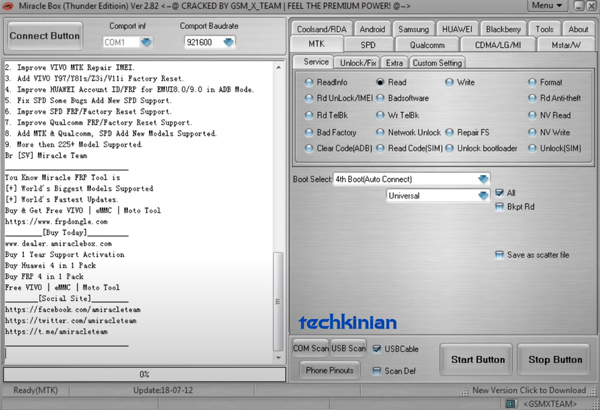Select the ReadInfo radio option
Screen dimensions: 600x410
309,82
